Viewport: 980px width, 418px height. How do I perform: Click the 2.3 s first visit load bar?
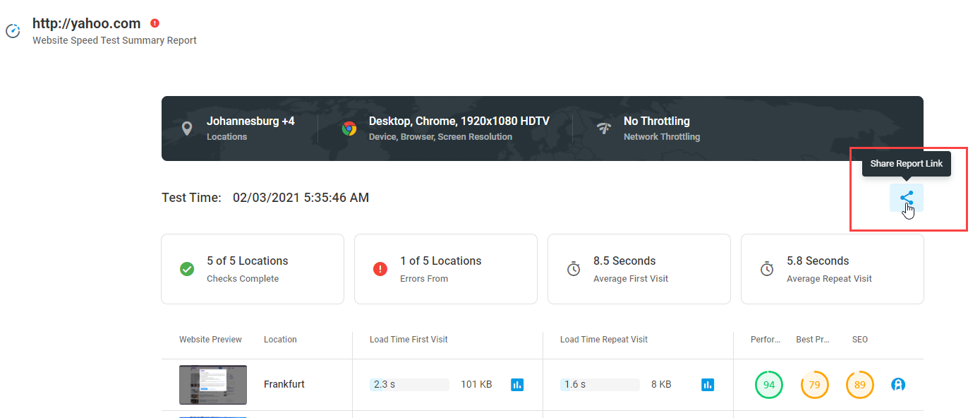409,385
